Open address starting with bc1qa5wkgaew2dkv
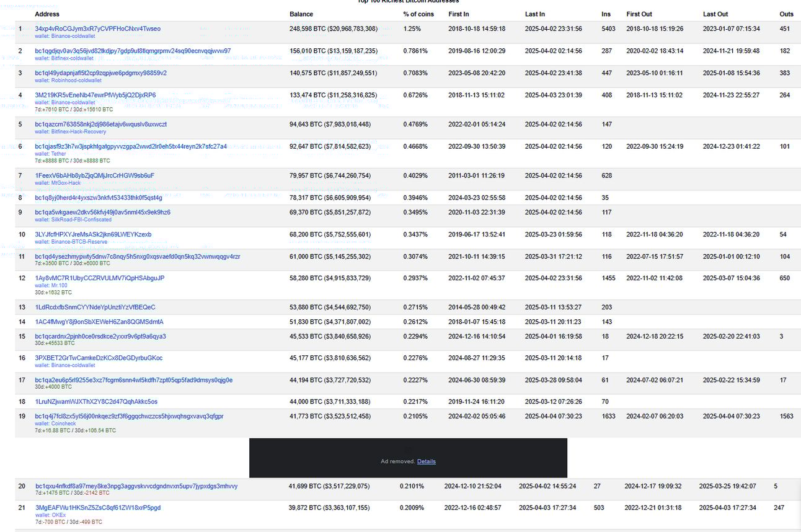The width and height of the screenshot is (801, 532). point(102,212)
